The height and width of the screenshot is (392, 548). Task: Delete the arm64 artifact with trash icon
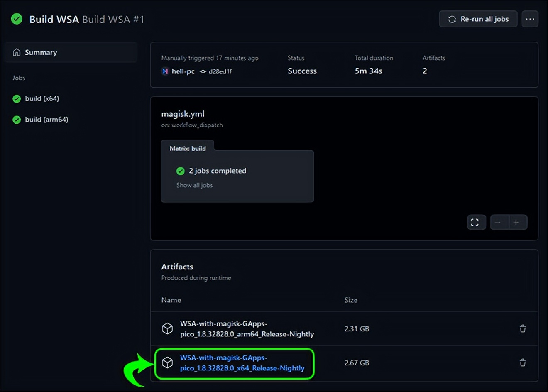523,329
